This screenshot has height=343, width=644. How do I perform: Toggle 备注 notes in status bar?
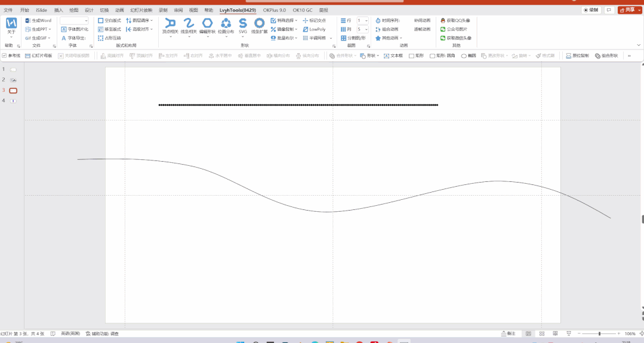(508, 334)
